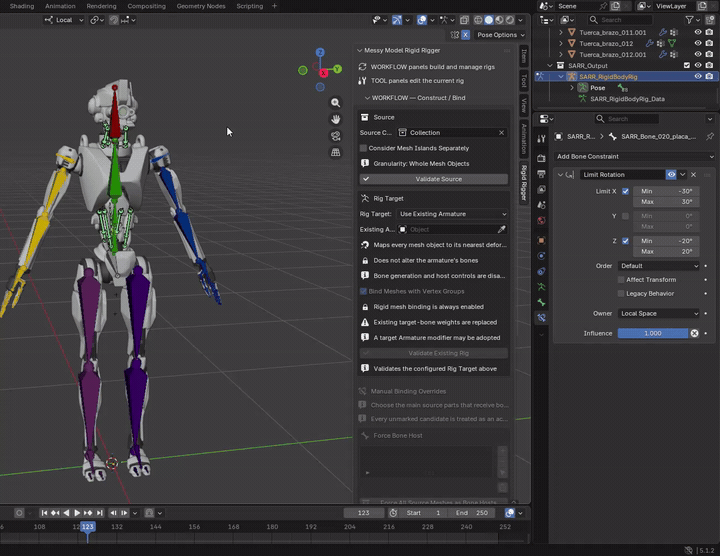Play animation forward

(77, 513)
